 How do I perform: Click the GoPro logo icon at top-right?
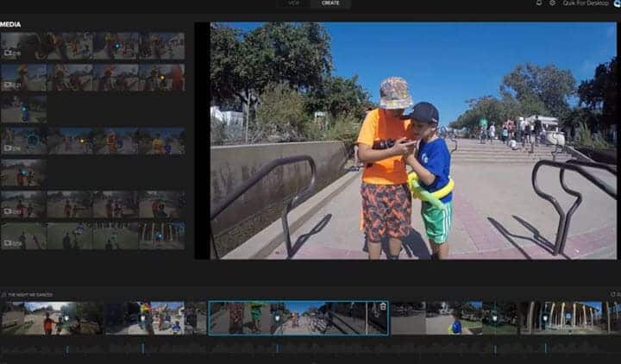pos(617,3)
